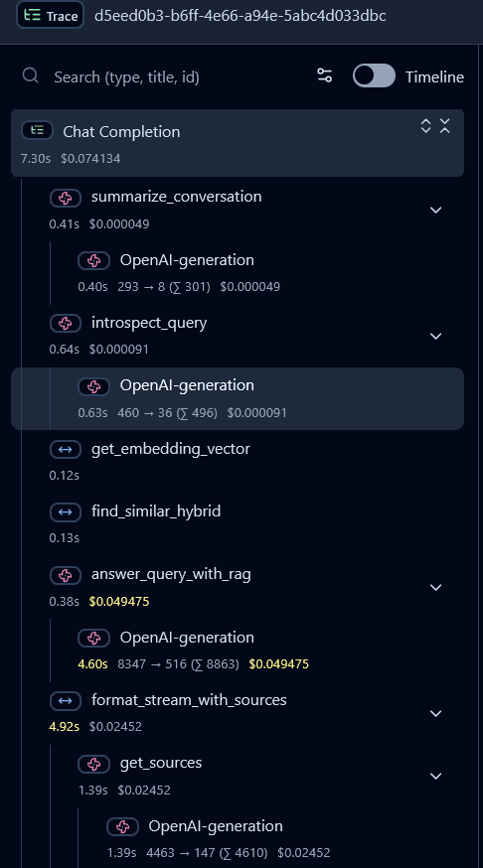Click the search magnifier icon
This screenshot has height=868, width=483.
tap(31, 75)
